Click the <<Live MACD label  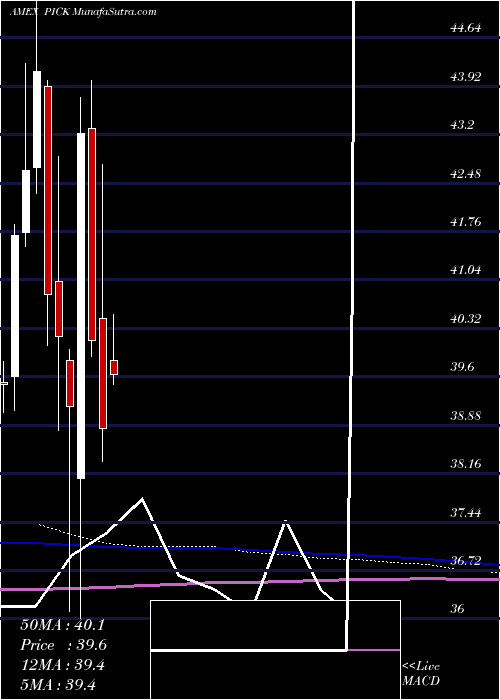click(421, 673)
